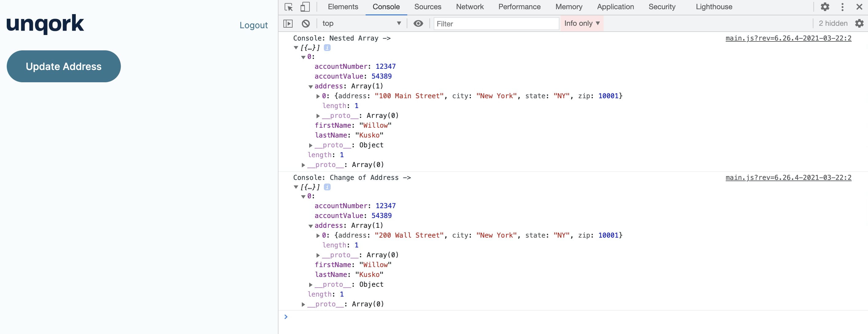Open the Info only log level dropdown
Viewport: 868px width, 334px height.
(x=582, y=23)
